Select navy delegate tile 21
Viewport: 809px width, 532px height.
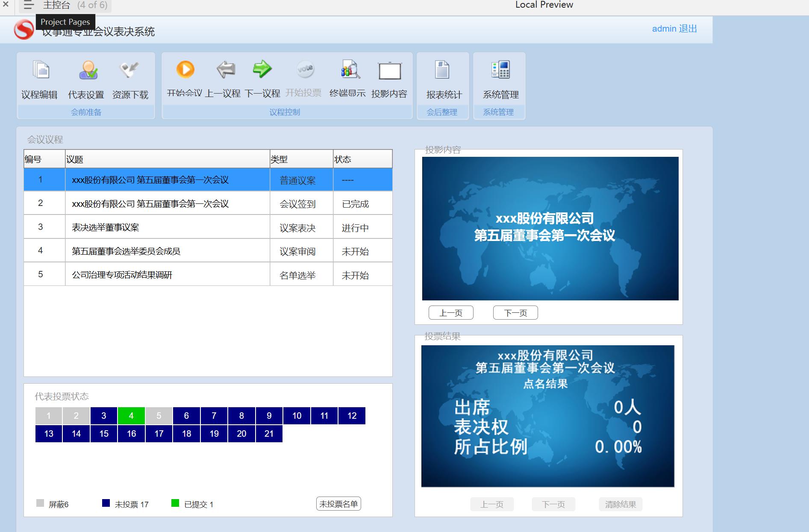coord(269,434)
